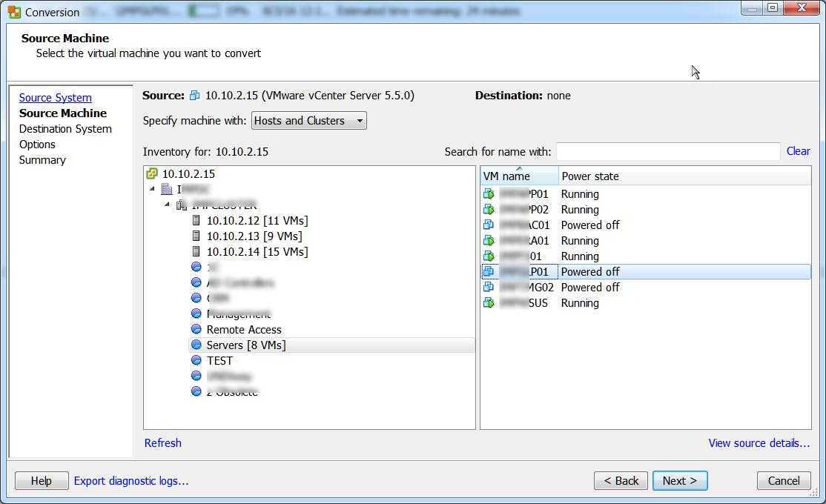Refresh the inventory list

163,443
